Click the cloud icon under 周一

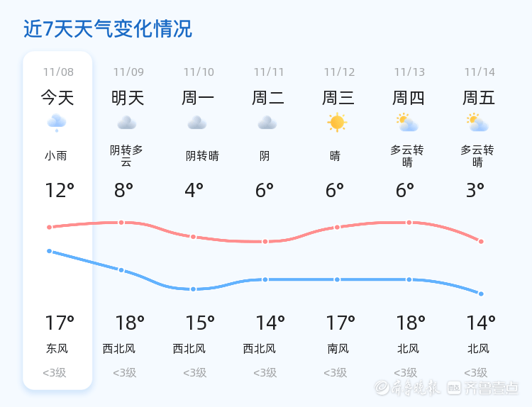197,123
